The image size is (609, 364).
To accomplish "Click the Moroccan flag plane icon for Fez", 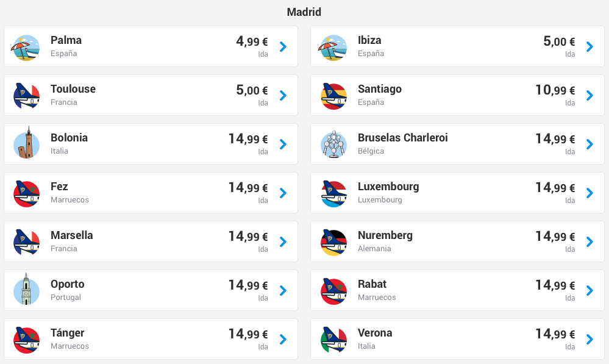I will tap(26, 193).
